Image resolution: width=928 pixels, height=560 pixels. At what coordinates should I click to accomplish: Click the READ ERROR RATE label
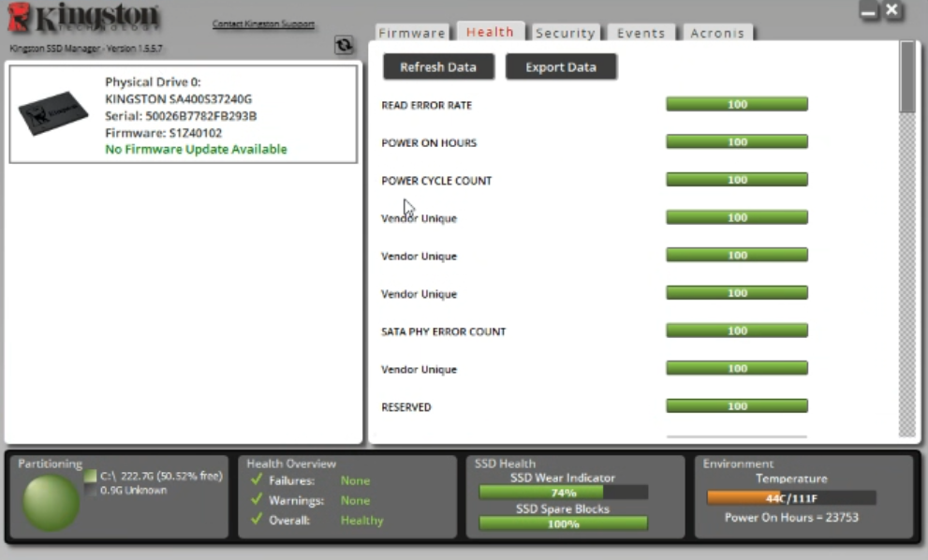click(x=426, y=106)
